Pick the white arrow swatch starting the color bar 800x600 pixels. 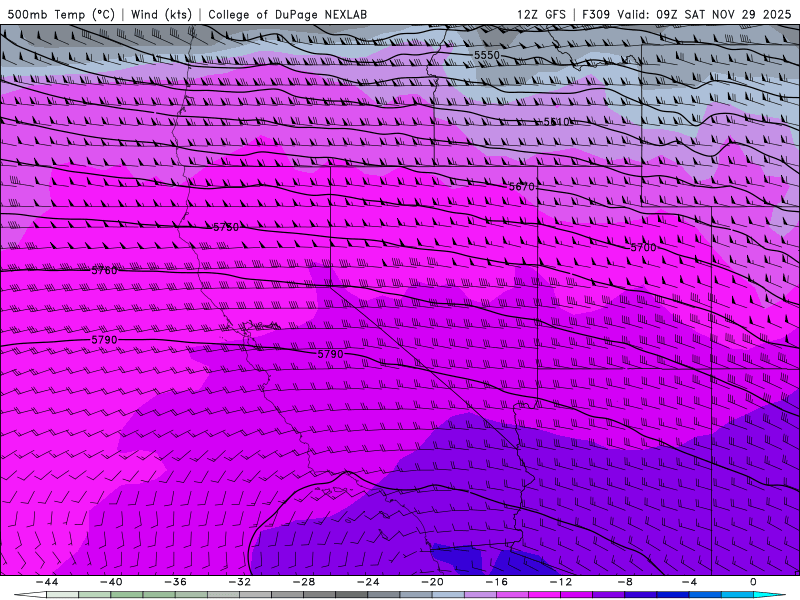(x=30, y=595)
